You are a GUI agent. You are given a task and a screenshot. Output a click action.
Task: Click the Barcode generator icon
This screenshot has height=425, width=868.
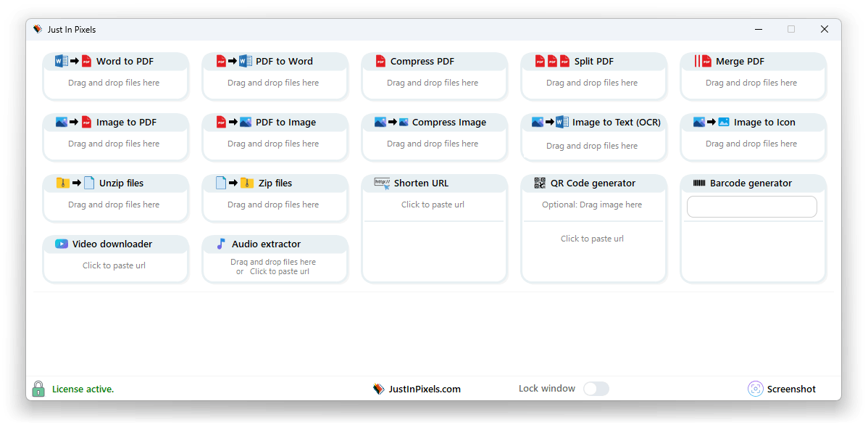(698, 183)
